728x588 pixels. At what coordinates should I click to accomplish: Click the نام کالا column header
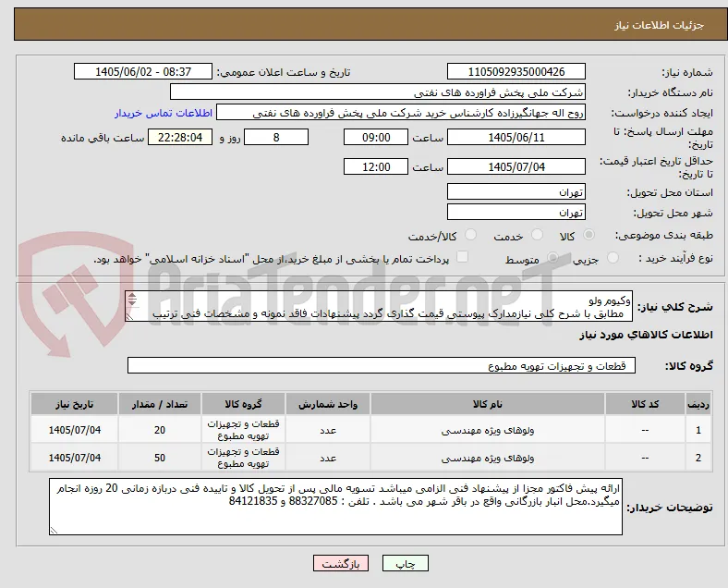point(488,404)
